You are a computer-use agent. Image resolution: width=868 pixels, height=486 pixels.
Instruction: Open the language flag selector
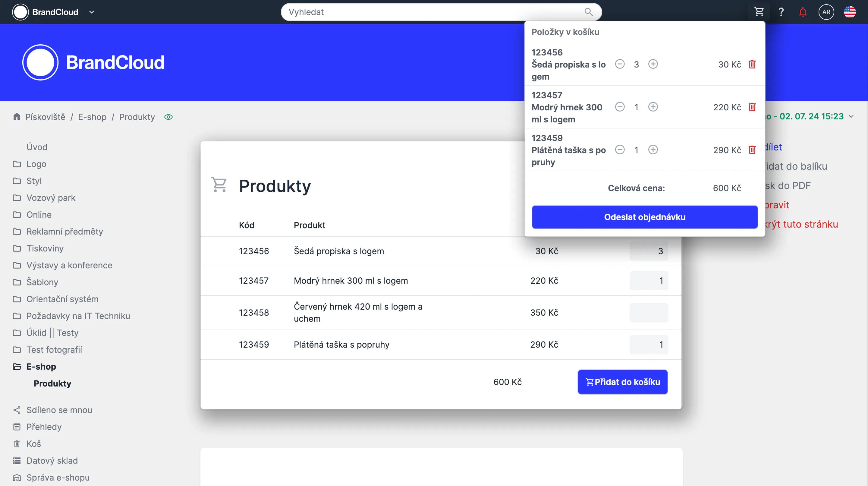(850, 12)
